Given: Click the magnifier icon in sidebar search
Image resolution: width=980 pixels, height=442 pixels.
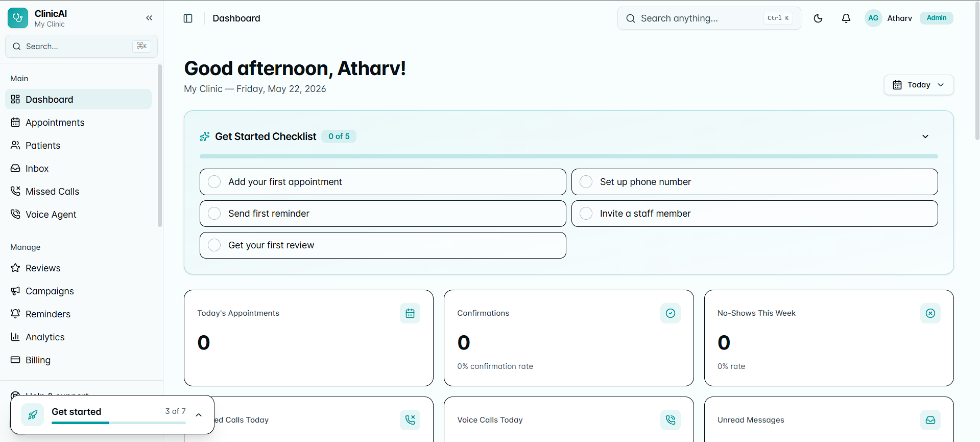Looking at the screenshot, I should point(17,46).
